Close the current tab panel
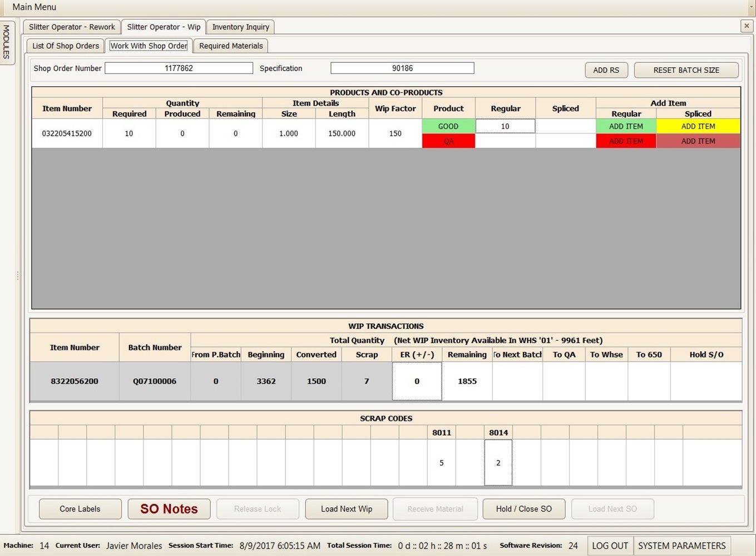756x556 pixels. click(747, 26)
